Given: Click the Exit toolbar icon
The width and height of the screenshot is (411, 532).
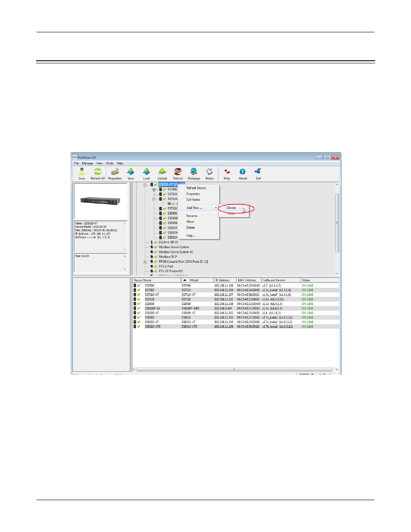Looking at the screenshot, I should pos(258,171).
